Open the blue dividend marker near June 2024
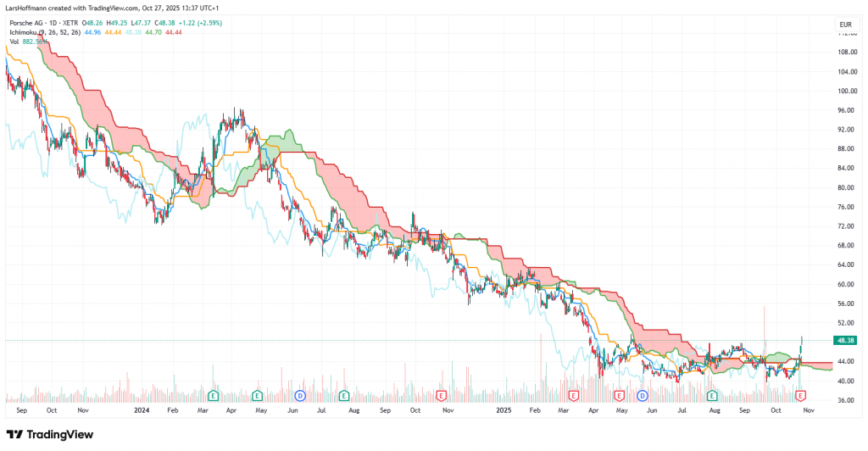Viewport: 868px width, 451px height. click(x=298, y=396)
